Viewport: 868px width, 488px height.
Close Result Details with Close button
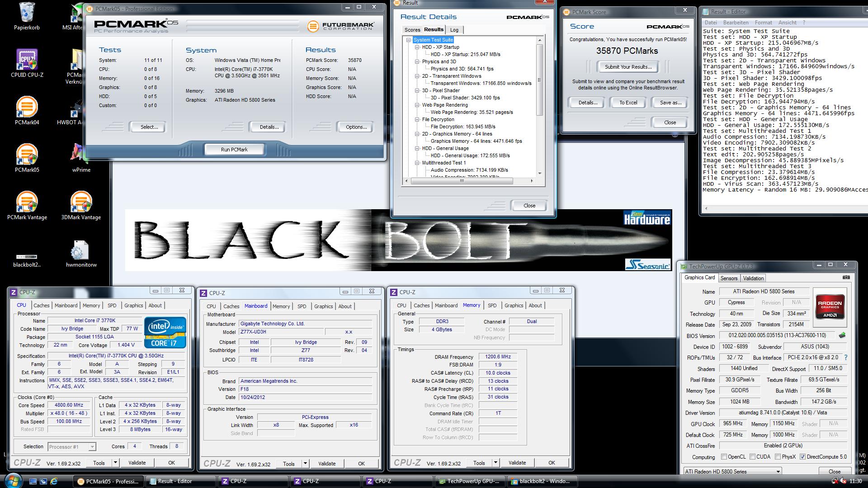pos(529,205)
